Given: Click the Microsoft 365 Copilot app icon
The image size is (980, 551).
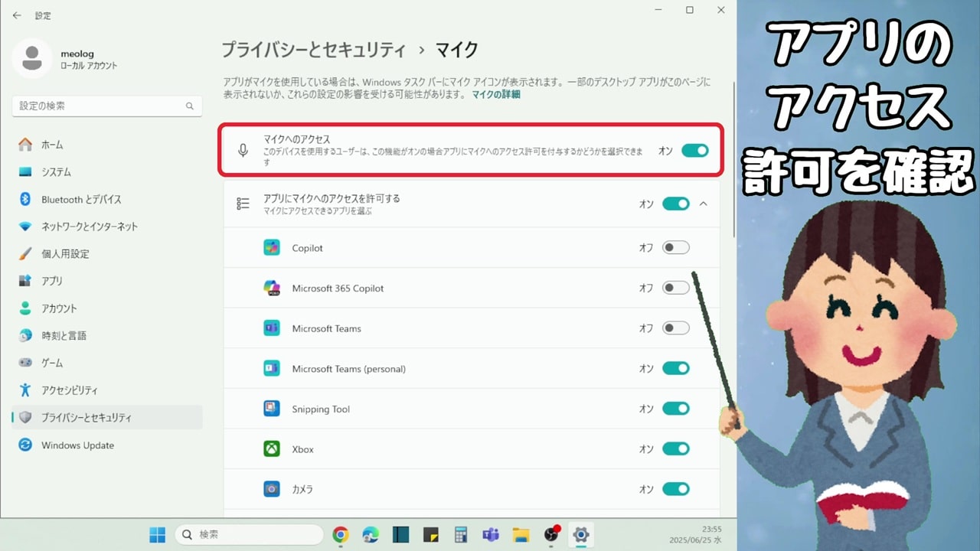Looking at the screenshot, I should click(x=272, y=288).
